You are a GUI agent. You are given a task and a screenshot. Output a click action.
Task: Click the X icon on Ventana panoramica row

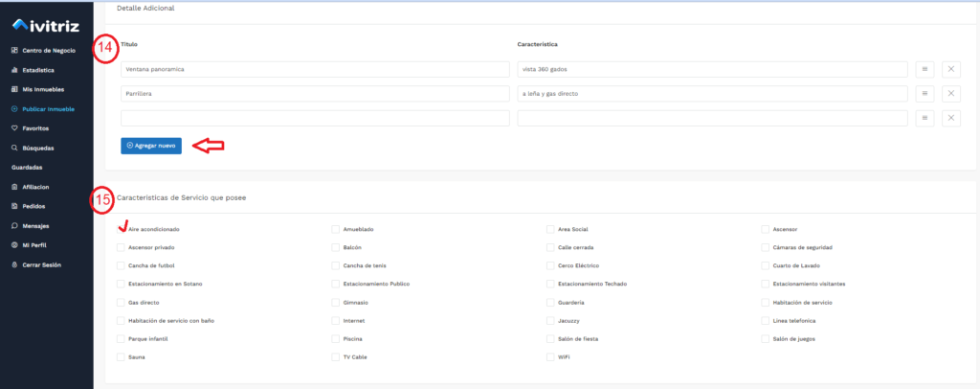951,69
